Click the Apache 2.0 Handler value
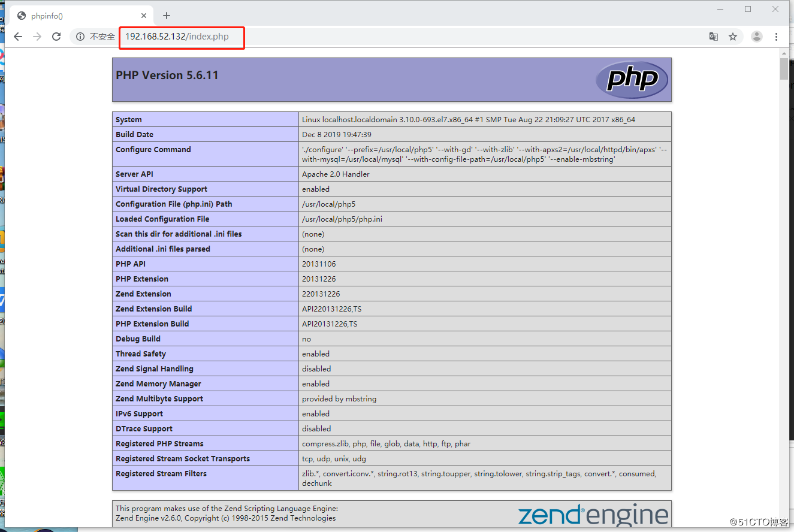Image resolution: width=794 pixels, height=532 pixels. pos(336,174)
